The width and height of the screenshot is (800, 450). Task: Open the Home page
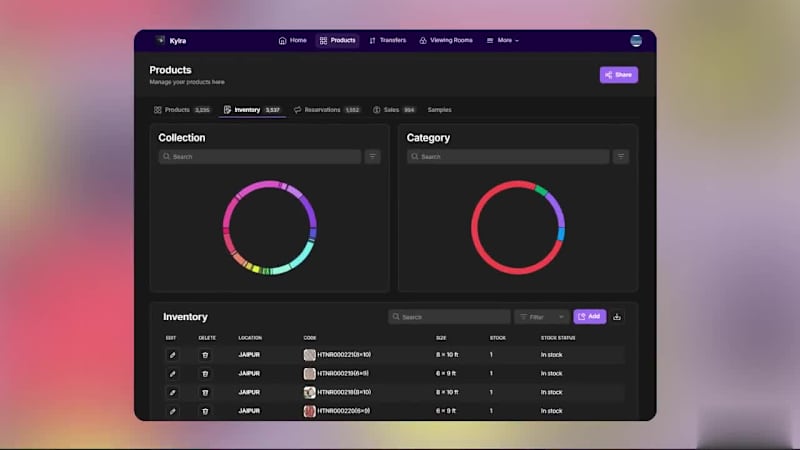pyautogui.click(x=293, y=40)
